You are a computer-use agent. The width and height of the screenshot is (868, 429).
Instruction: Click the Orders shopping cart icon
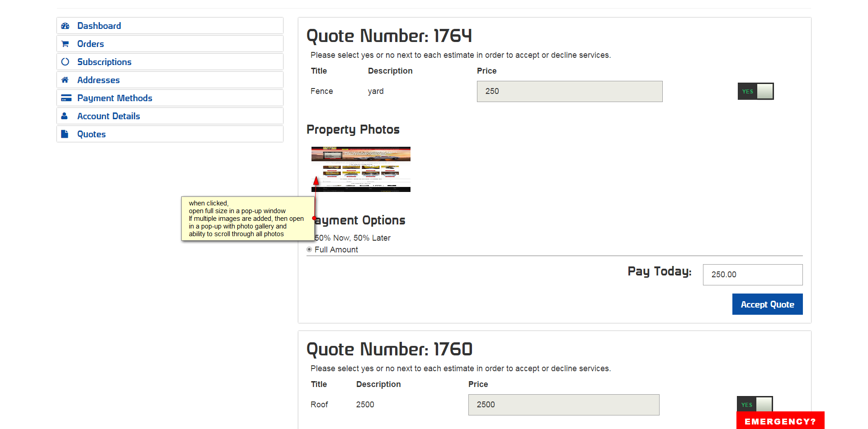tap(65, 44)
